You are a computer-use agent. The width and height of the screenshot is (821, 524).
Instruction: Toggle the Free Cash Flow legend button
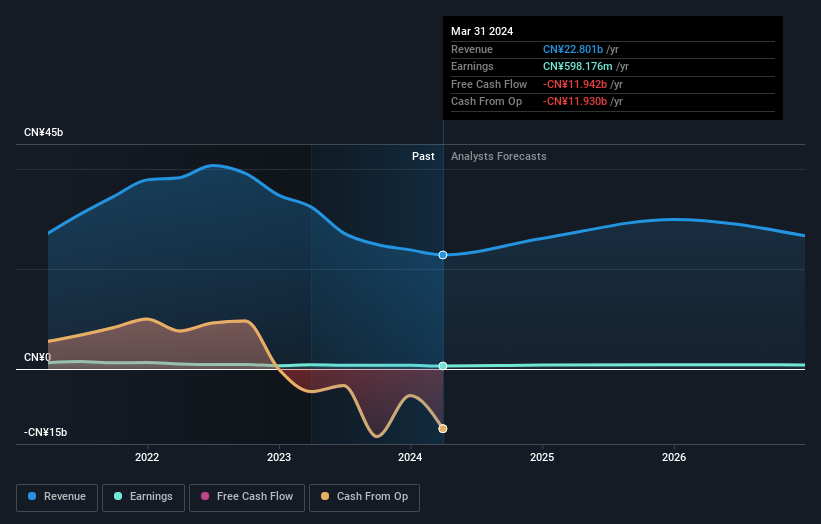[x=247, y=497]
